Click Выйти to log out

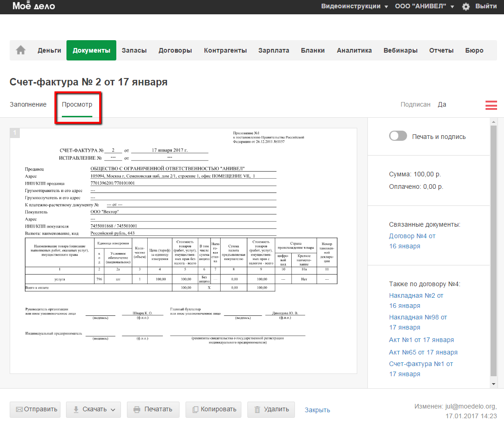(x=486, y=6)
